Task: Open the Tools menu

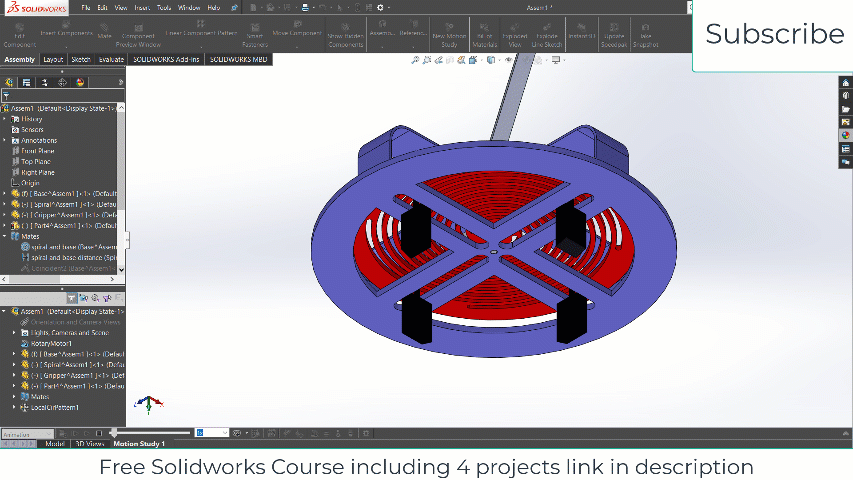Action: click(x=164, y=8)
